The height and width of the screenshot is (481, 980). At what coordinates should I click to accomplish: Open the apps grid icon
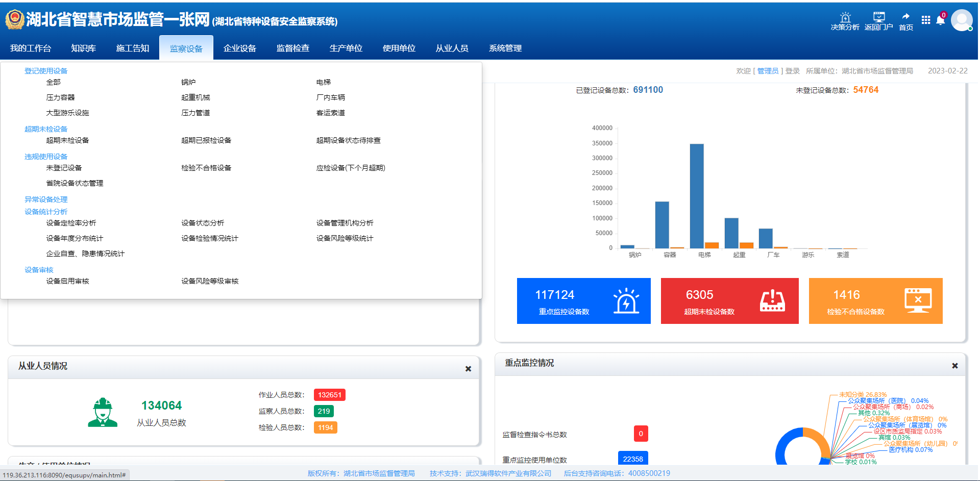925,20
